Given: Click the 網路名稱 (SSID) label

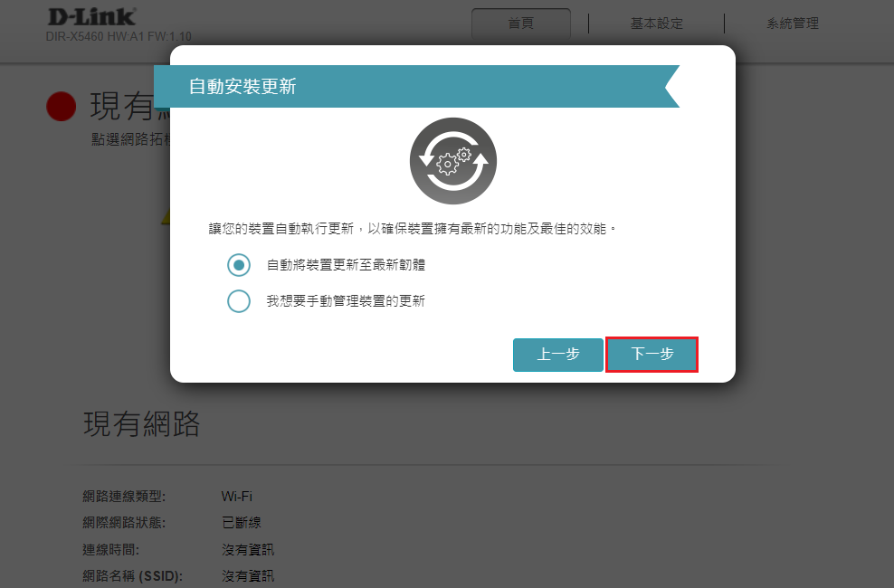Looking at the screenshot, I should [132, 576].
